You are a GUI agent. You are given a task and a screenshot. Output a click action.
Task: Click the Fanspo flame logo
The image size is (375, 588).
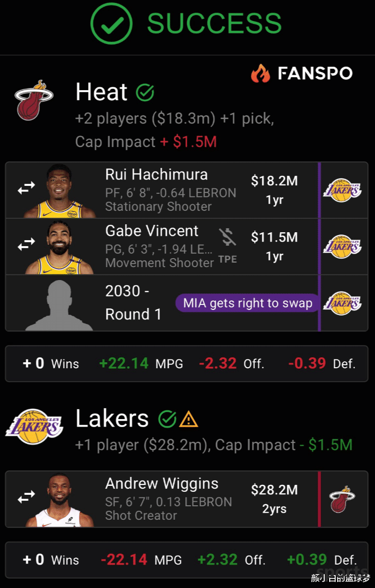[x=260, y=74]
